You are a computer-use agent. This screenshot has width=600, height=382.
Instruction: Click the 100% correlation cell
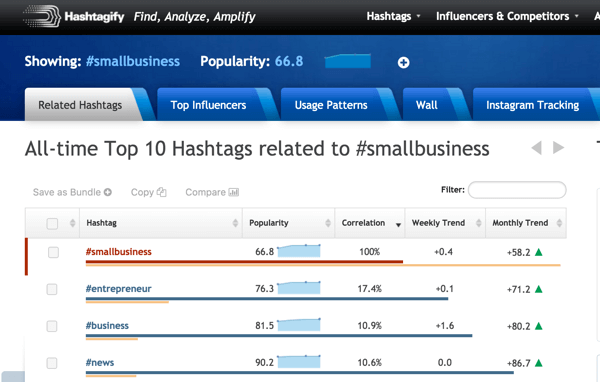(x=370, y=251)
